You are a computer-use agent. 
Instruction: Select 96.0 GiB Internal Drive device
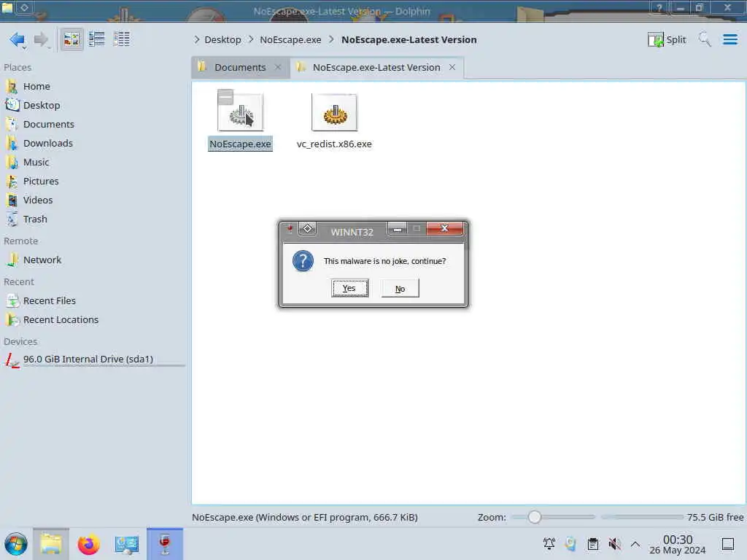tap(94, 359)
